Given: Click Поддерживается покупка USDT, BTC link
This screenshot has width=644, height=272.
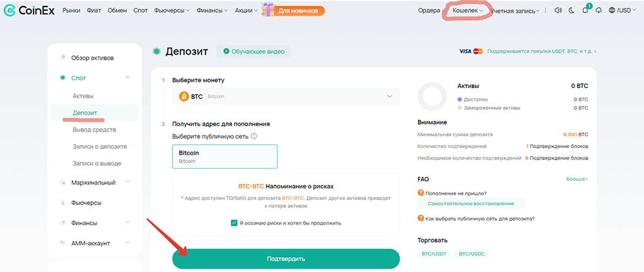Looking at the screenshot, I should pyautogui.click(x=542, y=51).
